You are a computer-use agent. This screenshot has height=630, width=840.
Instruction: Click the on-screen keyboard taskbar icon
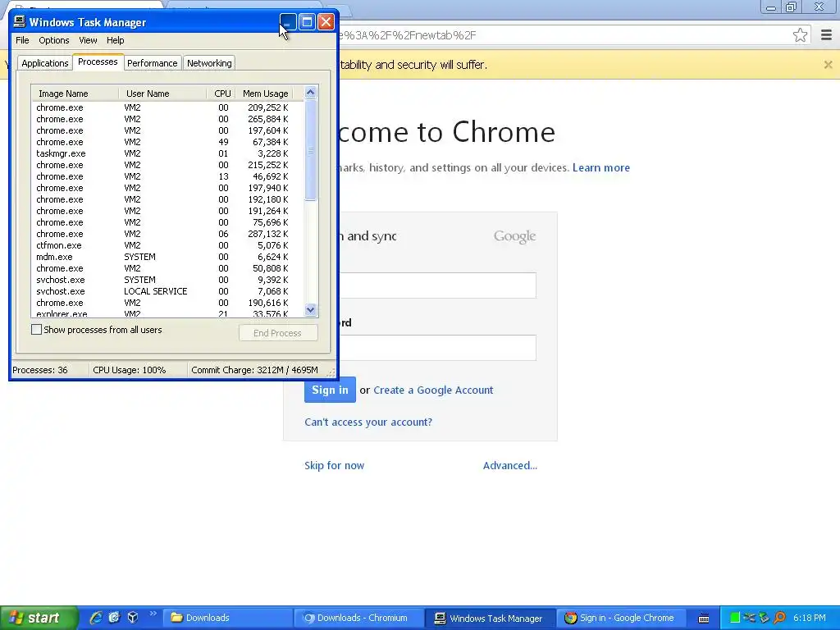[x=704, y=619]
